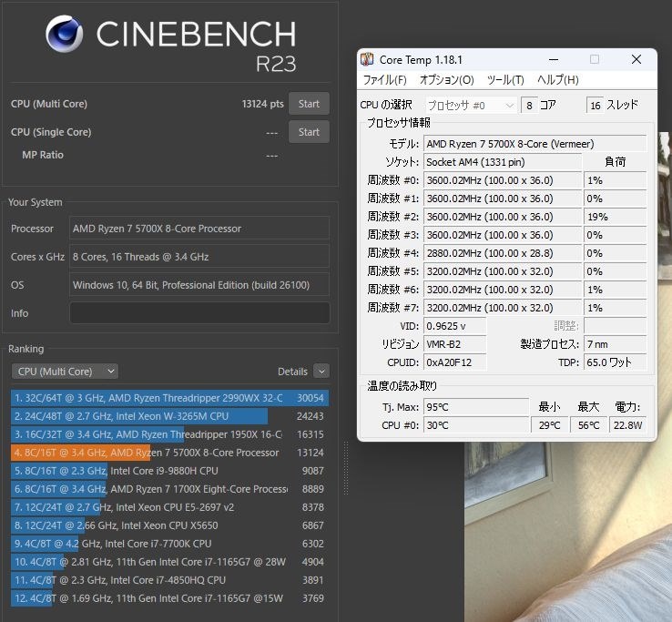Select the Xeon E5-2697 v2 ranking row

point(169,507)
